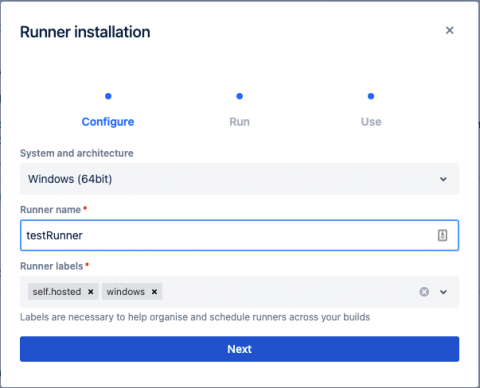Click the windows label text
This screenshot has width=480, height=388.
[126, 292]
